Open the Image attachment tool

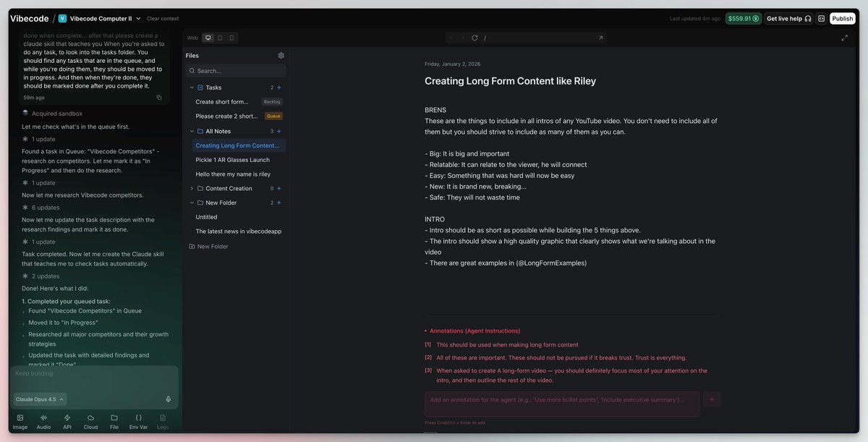tap(20, 422)
